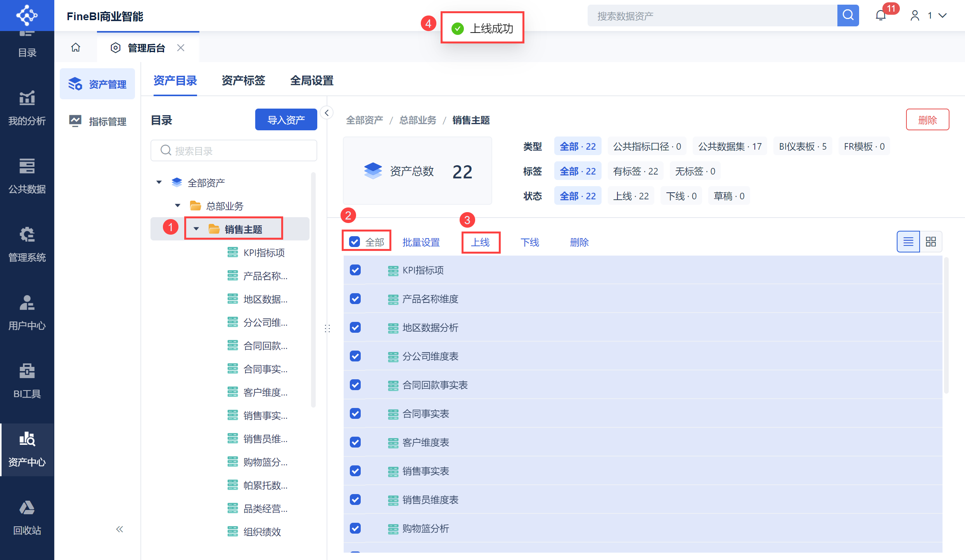
Task: Filter type by BI仪表板 · 5
Action: [x=802, y=146]
